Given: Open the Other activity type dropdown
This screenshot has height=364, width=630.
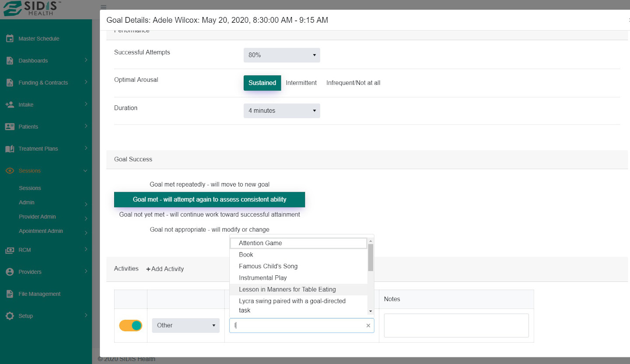Looking at the screenshot, I should 185,326.
